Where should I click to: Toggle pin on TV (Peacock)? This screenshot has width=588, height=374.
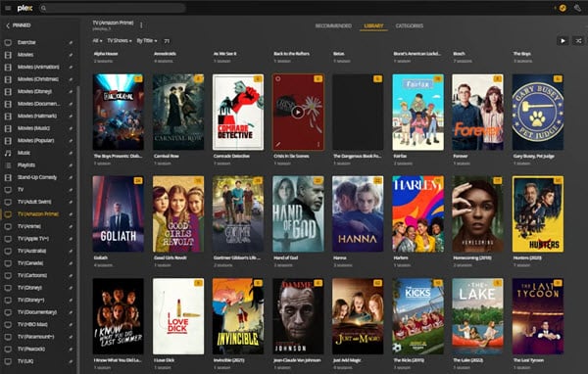71,350
